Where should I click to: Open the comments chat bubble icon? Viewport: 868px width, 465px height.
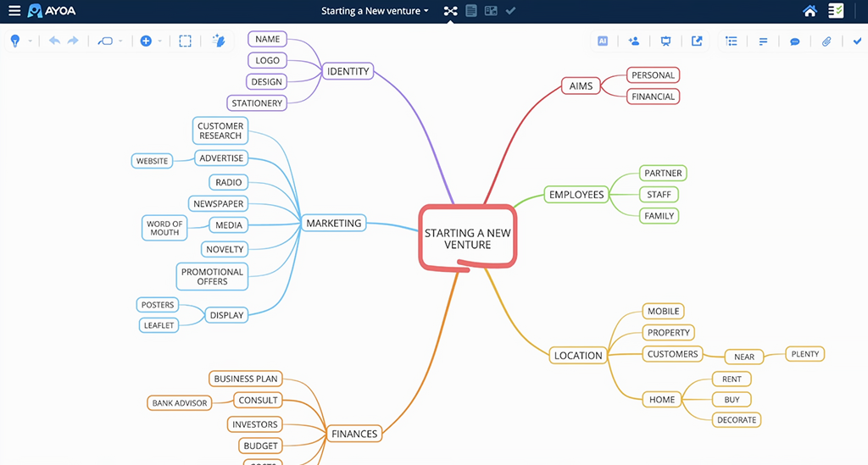point(795,41)
